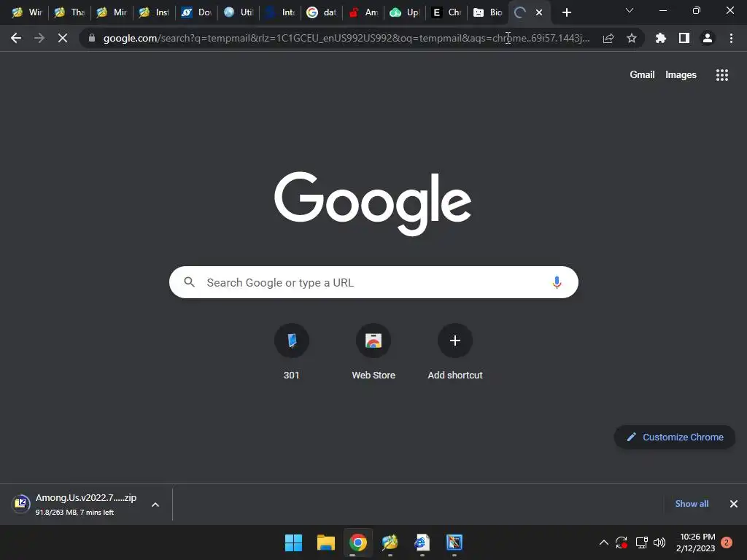Switch to the 'Chr' tab
The image size is (747, 560).
(447, 12)
